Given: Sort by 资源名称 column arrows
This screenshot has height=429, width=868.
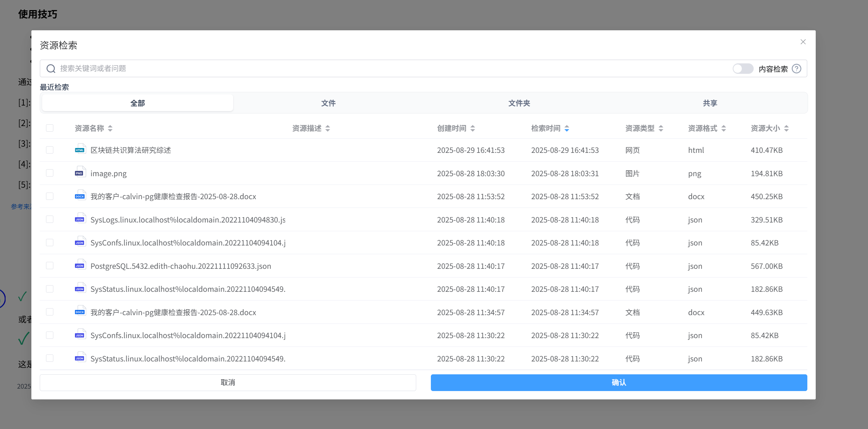Looking at the screenshot, I should point(110,128).
